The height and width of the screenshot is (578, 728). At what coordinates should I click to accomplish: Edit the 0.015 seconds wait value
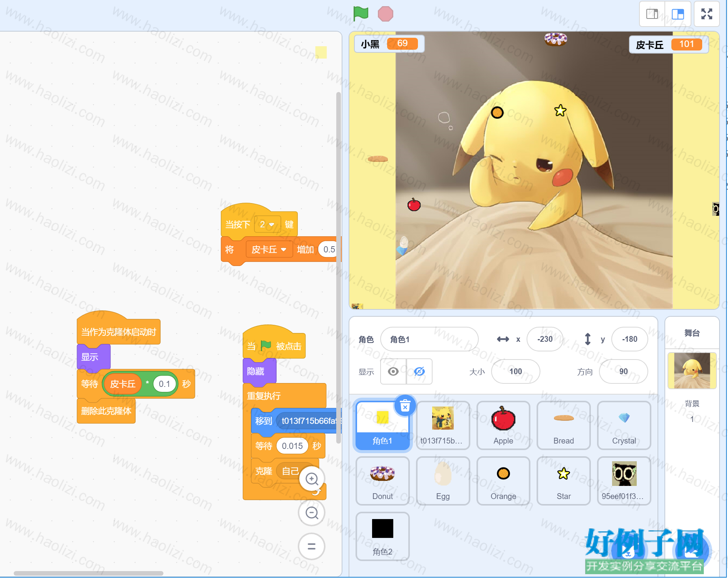(292, 446)
